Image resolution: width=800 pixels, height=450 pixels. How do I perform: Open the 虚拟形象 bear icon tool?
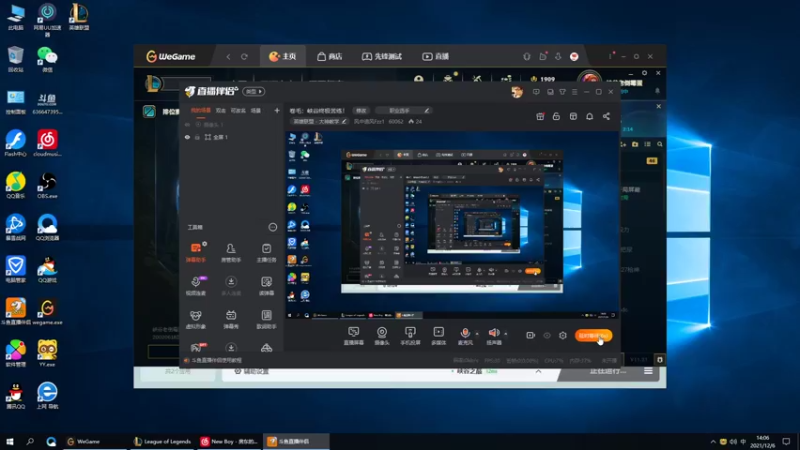pyautogui.click(x=196, y=319)
